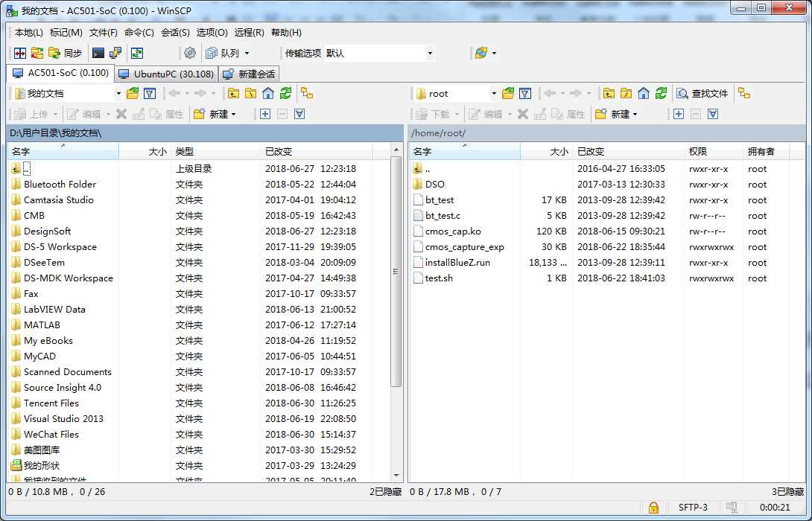
Task: Click the remote 新建 button
Action: pos(616,114)
